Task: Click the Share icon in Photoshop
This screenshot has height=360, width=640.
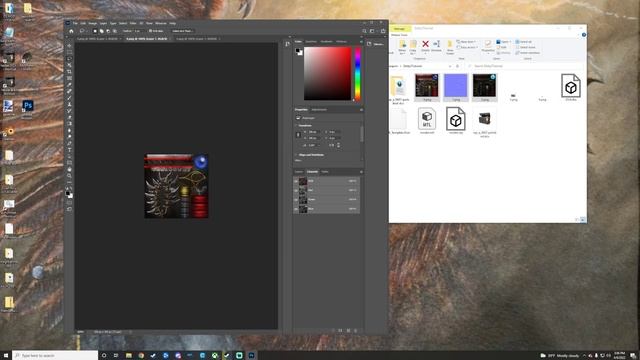Action: point(383,31)
